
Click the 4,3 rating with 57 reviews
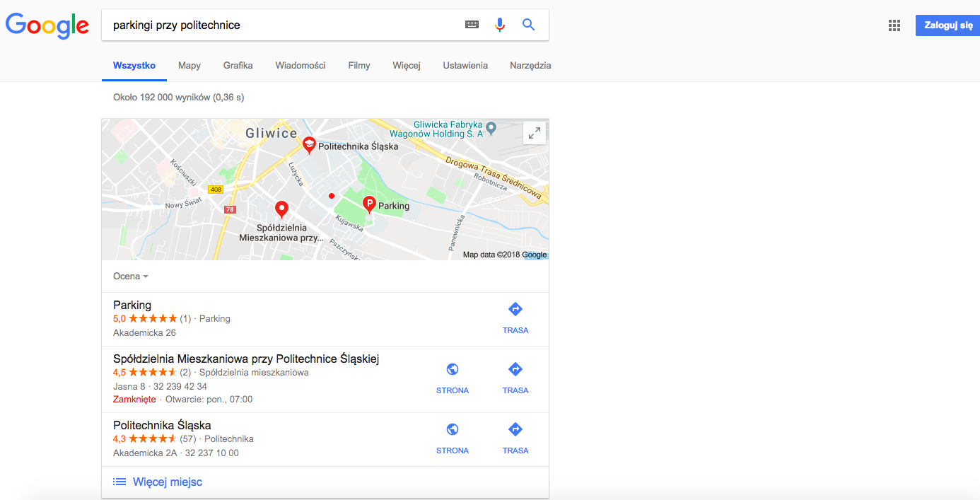tap(155, 438)
